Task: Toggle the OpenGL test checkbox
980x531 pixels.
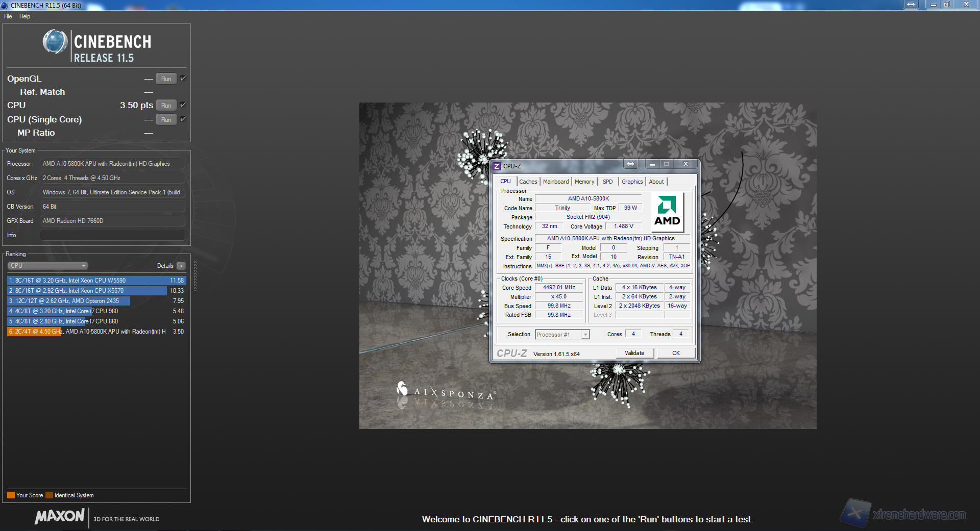Action: pyautogui.click(x=183, y=79)
